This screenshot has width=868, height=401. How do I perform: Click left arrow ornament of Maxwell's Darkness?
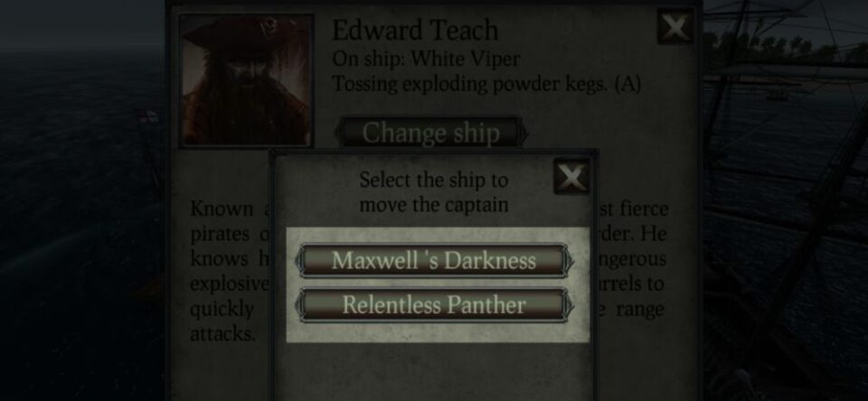pyautogui.click(x=300, y=260)
